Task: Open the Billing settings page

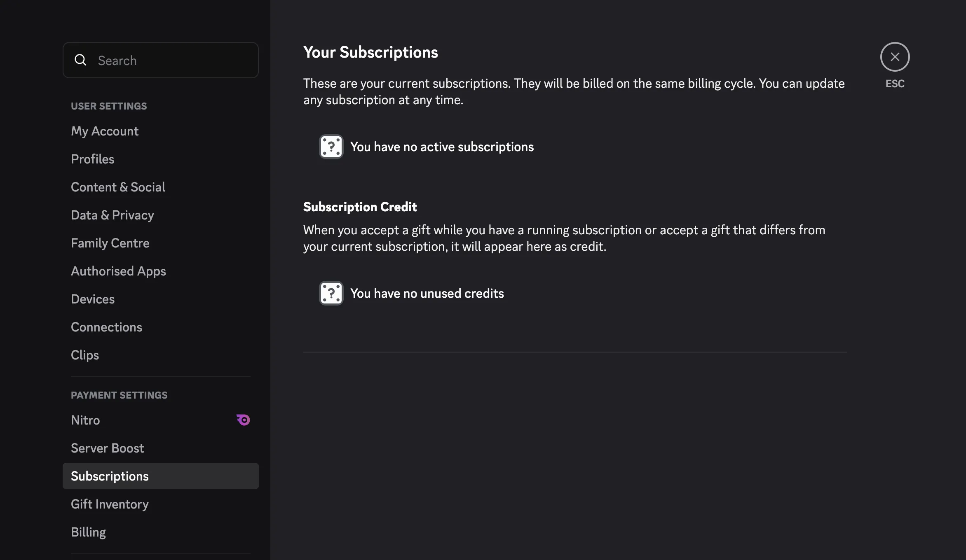Action: (x=88, y=532)
